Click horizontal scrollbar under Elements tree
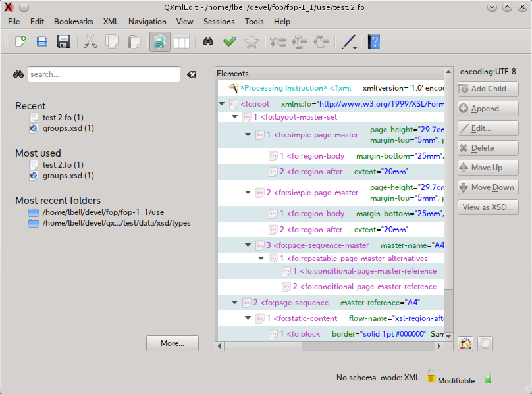 (x=263, y=346)
